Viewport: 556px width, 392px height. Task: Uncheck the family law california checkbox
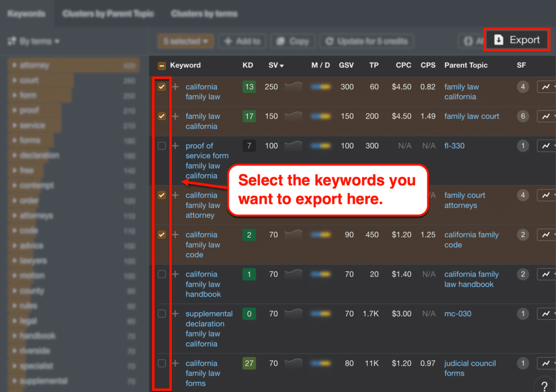coord(162,116)
